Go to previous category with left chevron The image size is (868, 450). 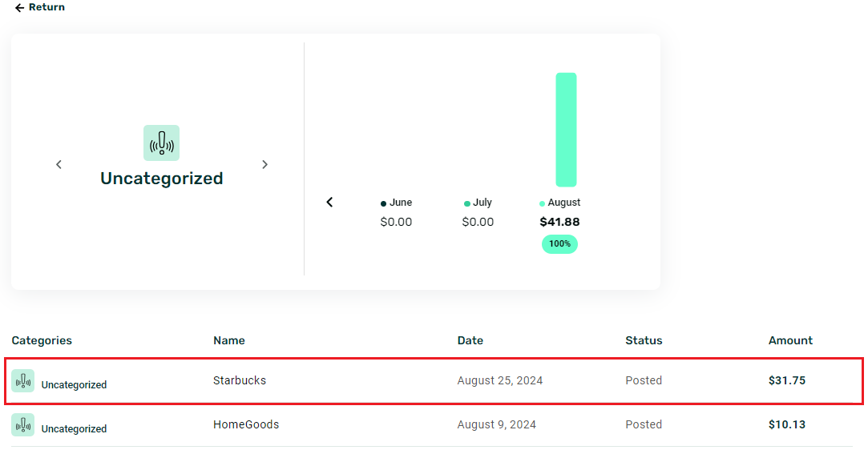pos(59,165)
